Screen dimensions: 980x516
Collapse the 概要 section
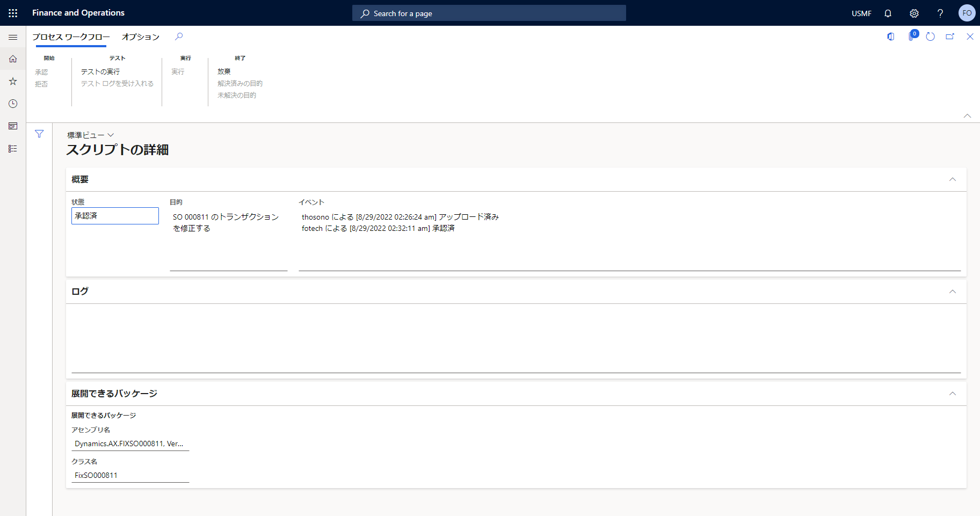click(953, 179)
